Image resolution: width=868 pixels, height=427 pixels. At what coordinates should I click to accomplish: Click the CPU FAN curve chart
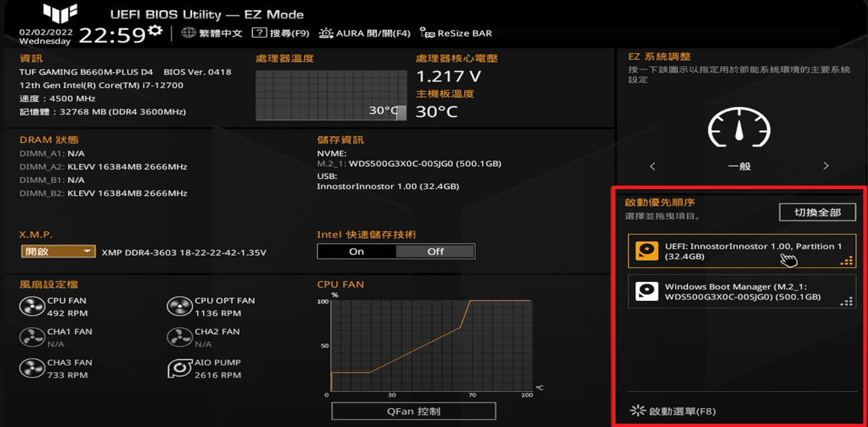click(x=432, y=346)
